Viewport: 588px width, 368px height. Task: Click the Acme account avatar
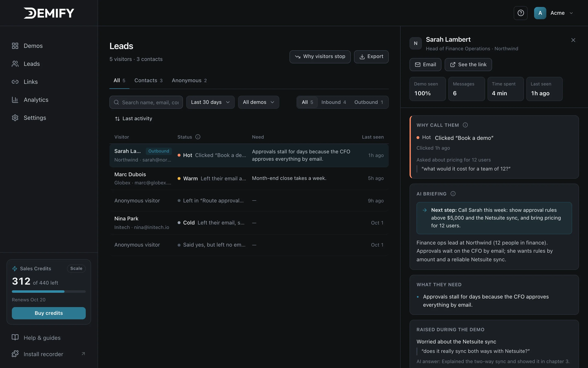[540, 13]
